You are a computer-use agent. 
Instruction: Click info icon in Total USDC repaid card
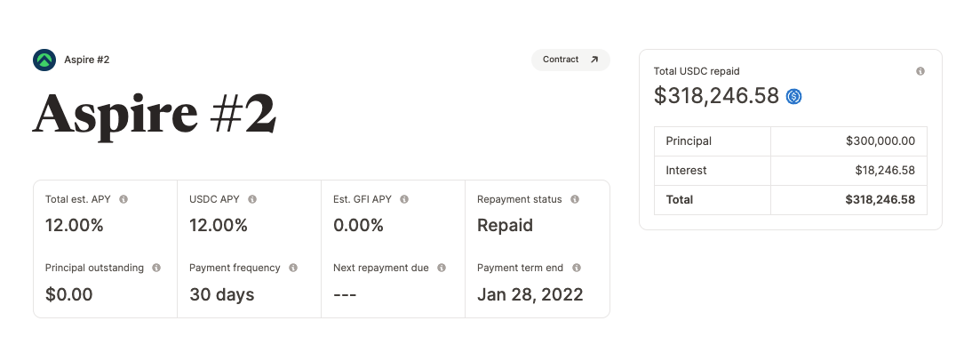point(920,71)
